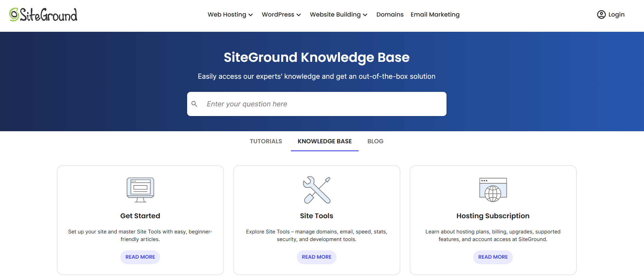This screenshot has width=644, height=278.
Task: Click Read More under Get Started
Action: tap(140, 257)
